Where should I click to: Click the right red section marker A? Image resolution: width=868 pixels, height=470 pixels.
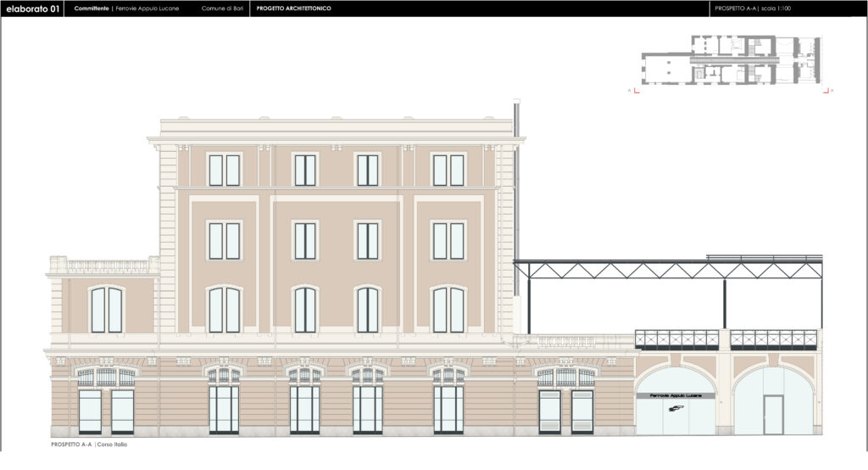(826, 89)
